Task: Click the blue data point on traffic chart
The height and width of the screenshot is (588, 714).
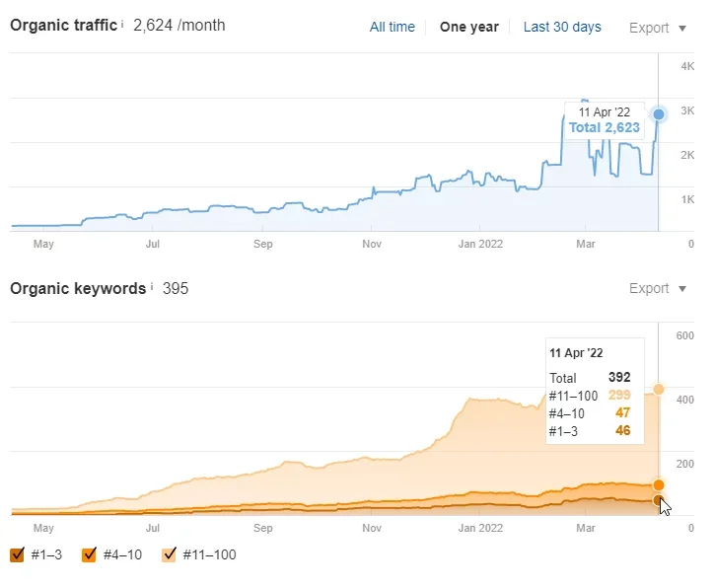Action: 659,114
